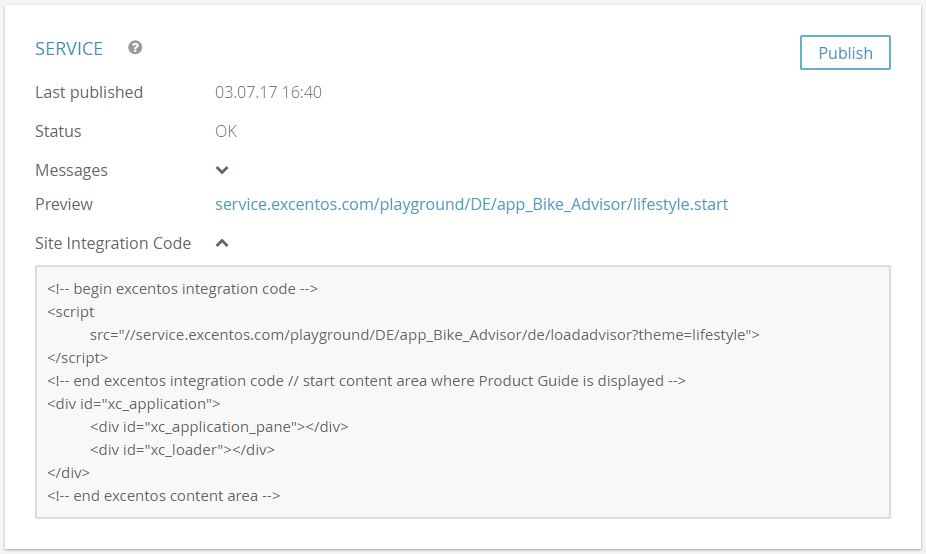Viewport: 926px width, 554px height.
Task: Click the Status label
Action: point(58,131)
